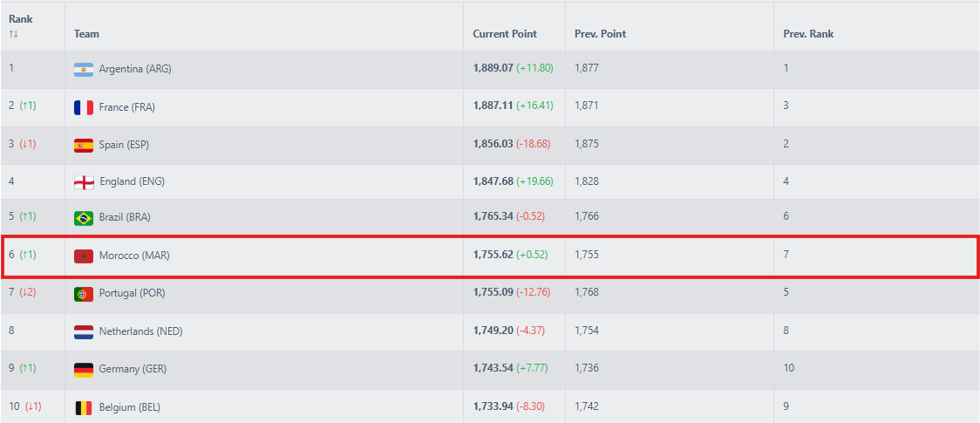
Task: Click previous point value 1,877
Action: pos(586,67)
